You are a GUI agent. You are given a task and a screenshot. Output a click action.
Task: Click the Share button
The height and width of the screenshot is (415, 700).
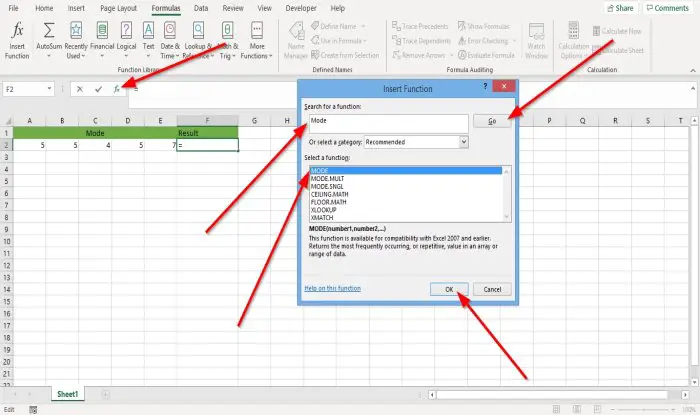(621, 8)
